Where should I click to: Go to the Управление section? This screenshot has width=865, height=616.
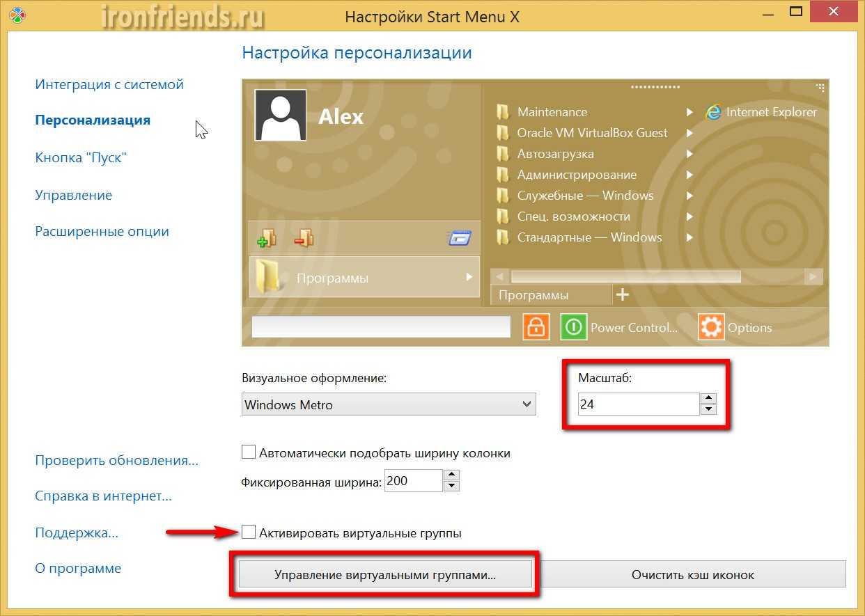73,195
